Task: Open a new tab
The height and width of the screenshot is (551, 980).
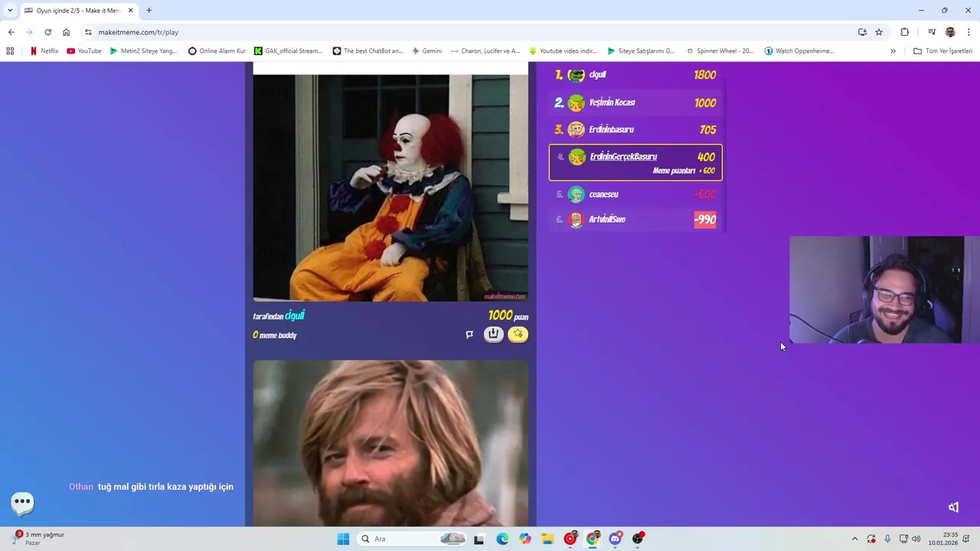Action: click(149, 11)
